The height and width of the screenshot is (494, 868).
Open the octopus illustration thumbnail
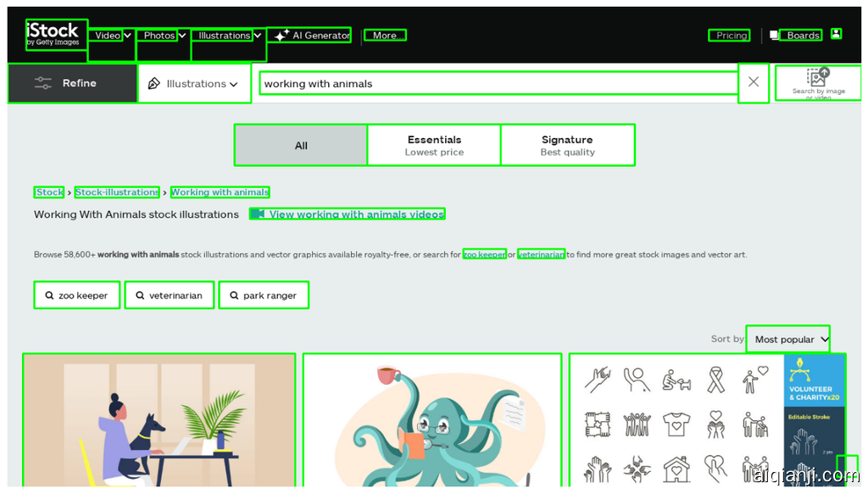(432, 420)
